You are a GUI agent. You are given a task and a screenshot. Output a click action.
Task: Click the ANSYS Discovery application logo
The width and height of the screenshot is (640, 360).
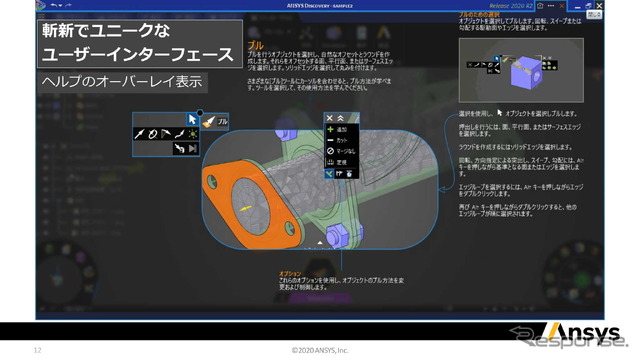tap(40, 5)
